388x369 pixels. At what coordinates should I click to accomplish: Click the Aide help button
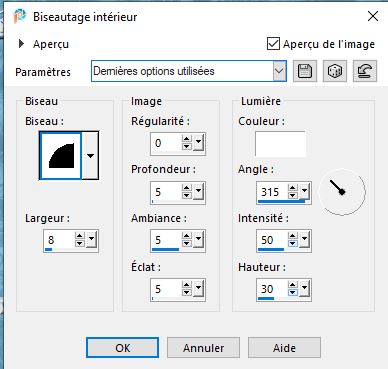pos(284,348)
